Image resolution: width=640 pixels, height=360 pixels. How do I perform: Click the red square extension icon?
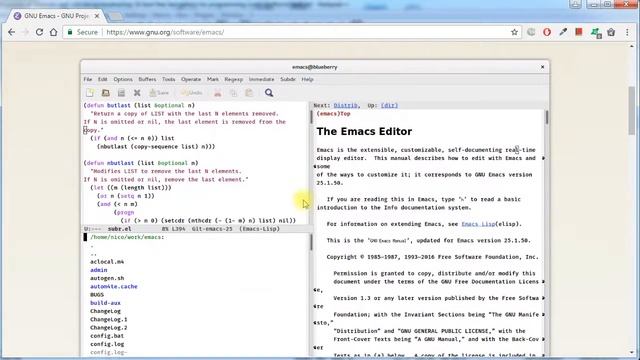pyautogui.click(x=579, y=32)
